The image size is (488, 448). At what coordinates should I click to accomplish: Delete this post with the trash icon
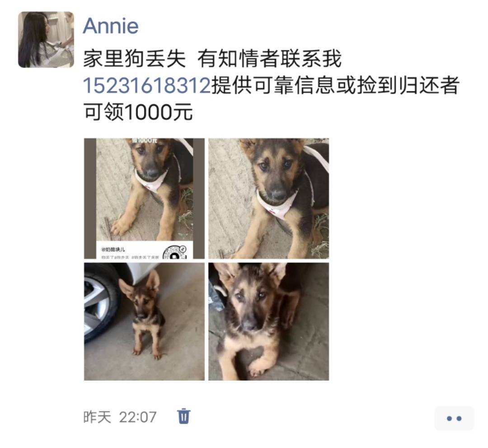click(x=183, y=416)
